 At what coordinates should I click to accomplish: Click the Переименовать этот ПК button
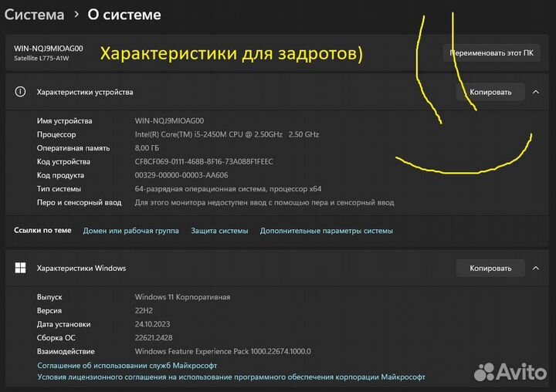click(491, 52)
